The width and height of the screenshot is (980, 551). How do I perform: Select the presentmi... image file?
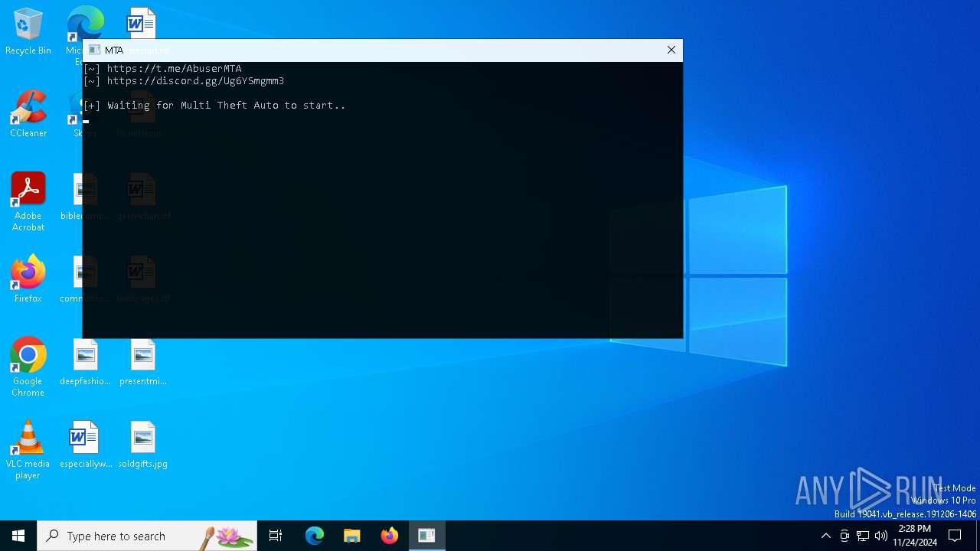tap(142, 363)
